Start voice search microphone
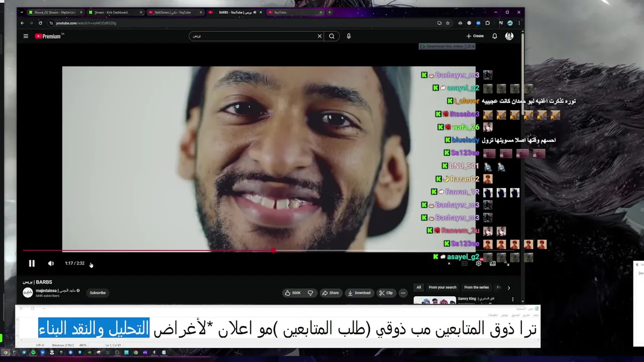The height and width of the screenshot is (362, 644). click(x=349, y=36)
